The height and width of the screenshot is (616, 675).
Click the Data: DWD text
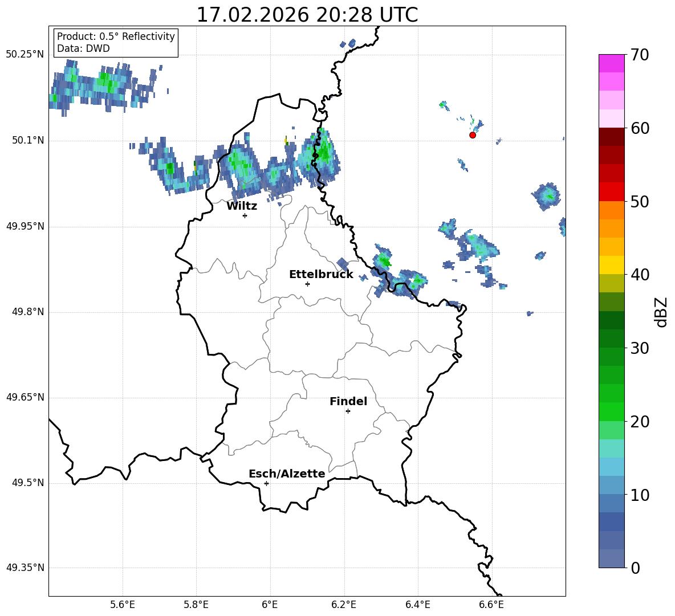coord(83,48)
